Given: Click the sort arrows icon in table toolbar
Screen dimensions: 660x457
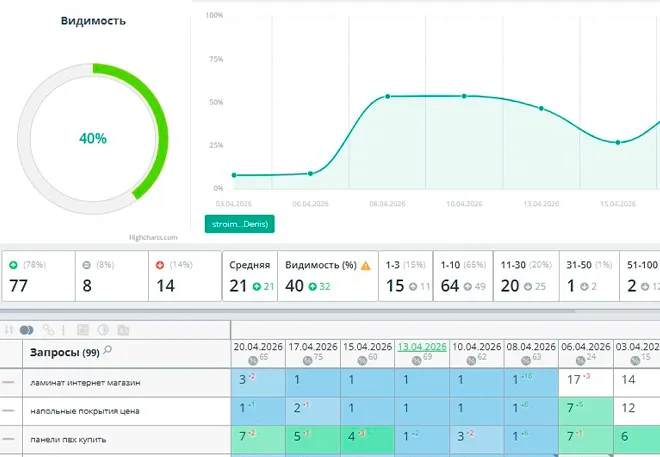Looking at the screenshot, I should tap(10, 328).
